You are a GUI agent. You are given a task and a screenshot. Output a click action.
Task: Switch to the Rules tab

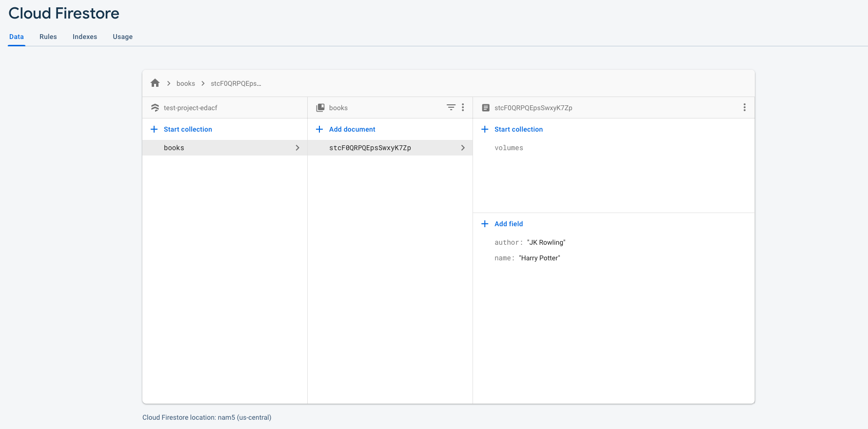coord(48,37)
